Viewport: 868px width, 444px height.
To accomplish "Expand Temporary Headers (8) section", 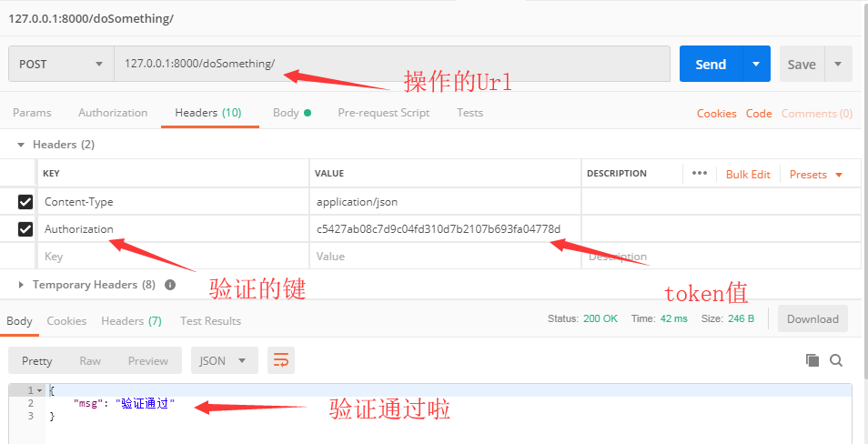I will 22,285.
